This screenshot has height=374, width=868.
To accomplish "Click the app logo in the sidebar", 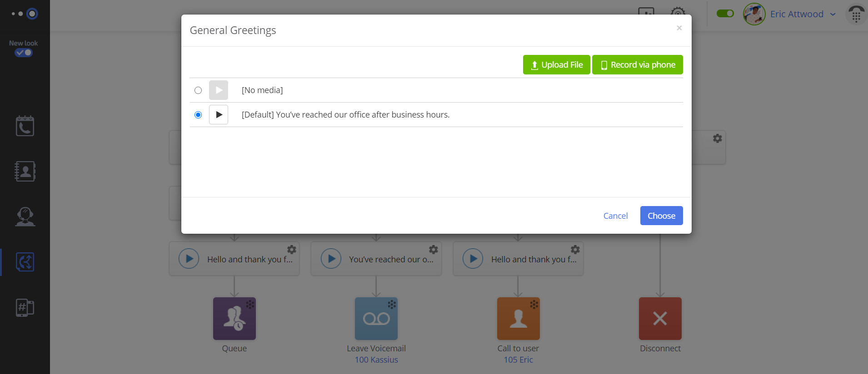I will click(x=25, y=14).
